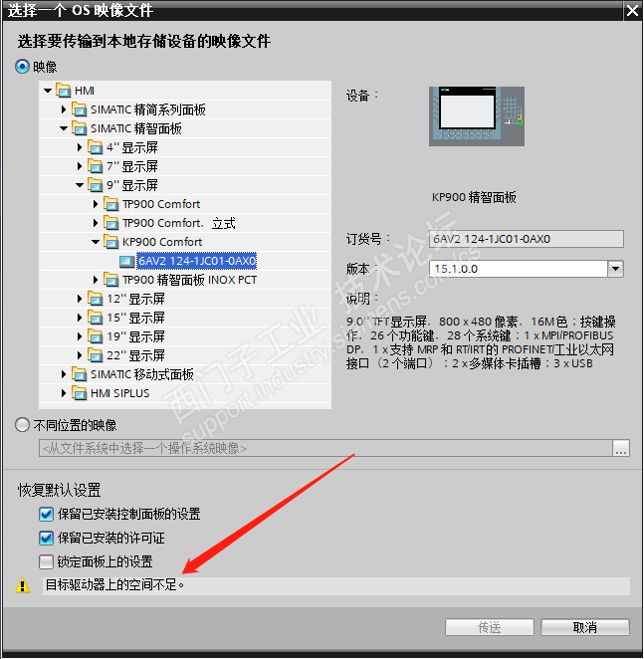This screenshot has height=659, width=644.
Task: Select TP900 Comfort tree item
Action: [161, 204]
